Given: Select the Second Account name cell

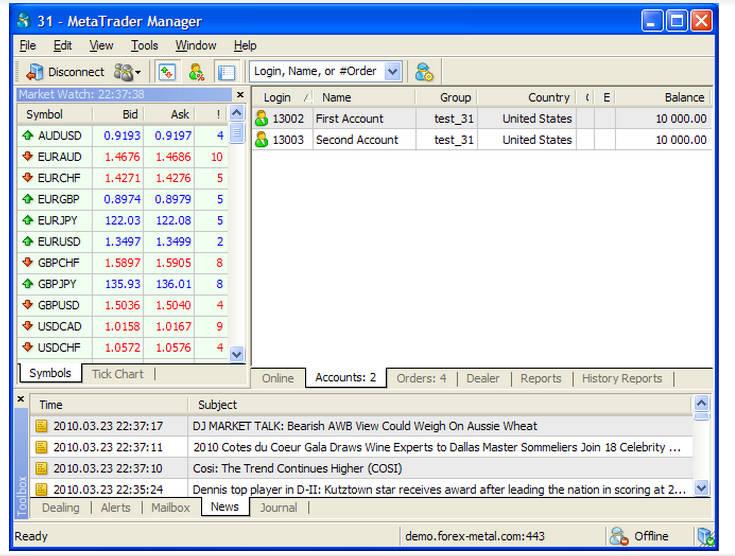Looking at the screenshot, I should click(364, 140).
